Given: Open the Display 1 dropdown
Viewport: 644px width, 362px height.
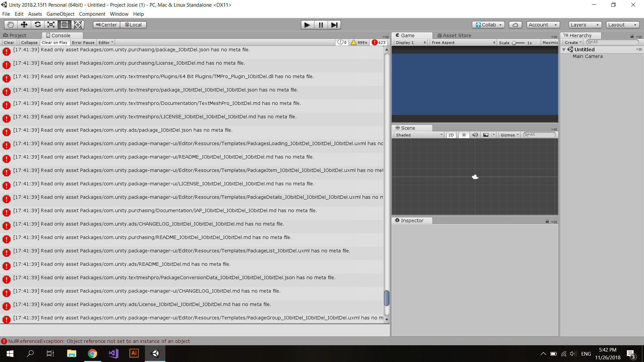Looking at the screenshot, I should [x=411, y=43].
